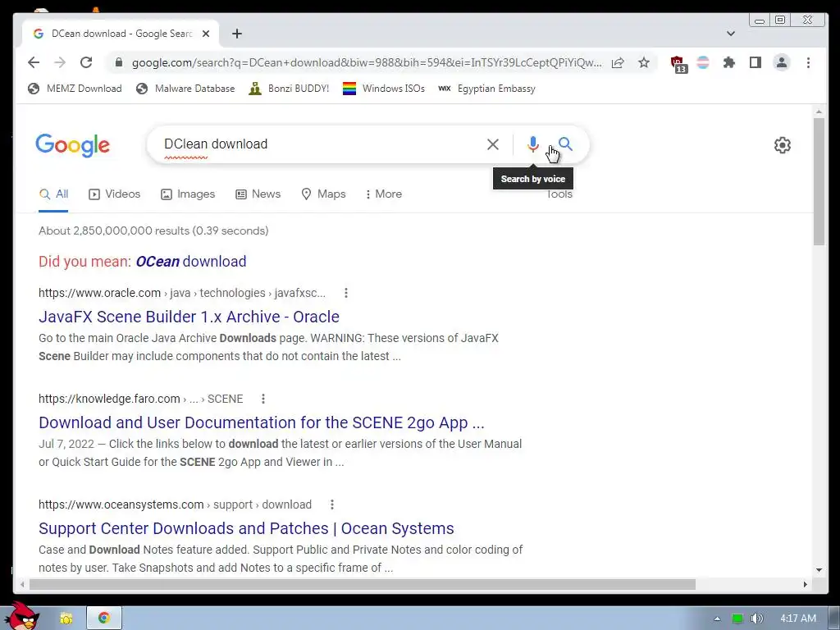Click the scroll right arrow

(x=806, y=584)
